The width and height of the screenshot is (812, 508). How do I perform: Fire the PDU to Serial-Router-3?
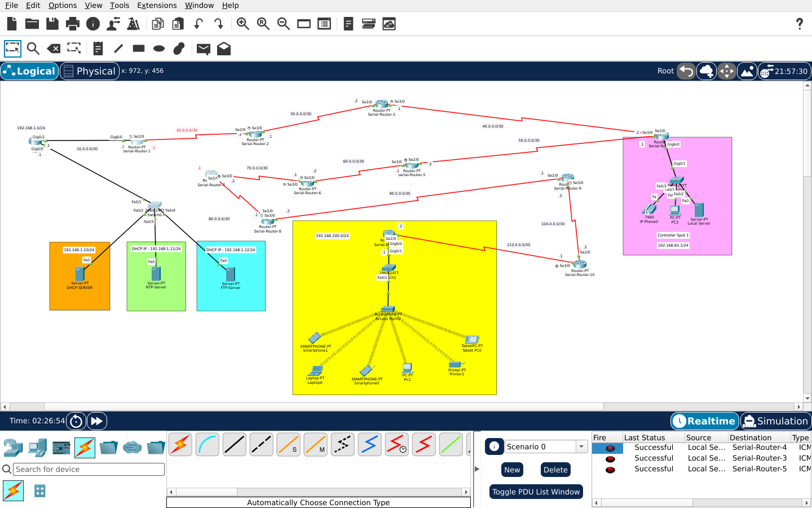click(610, 458)
